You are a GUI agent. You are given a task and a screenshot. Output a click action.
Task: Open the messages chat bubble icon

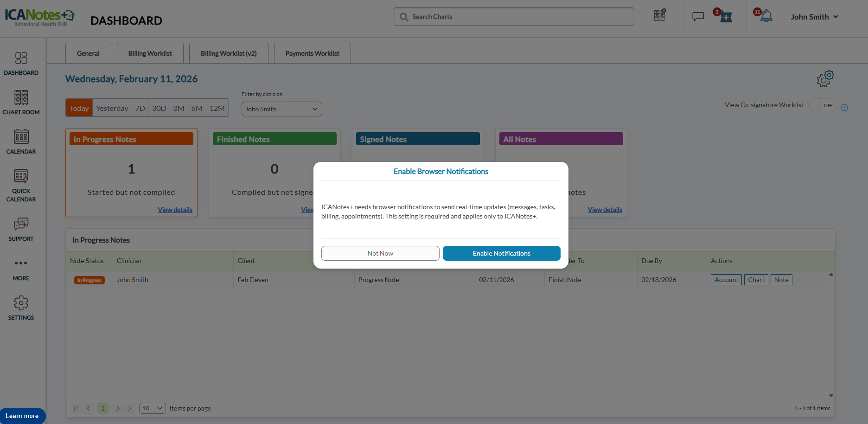pos(698,17)
